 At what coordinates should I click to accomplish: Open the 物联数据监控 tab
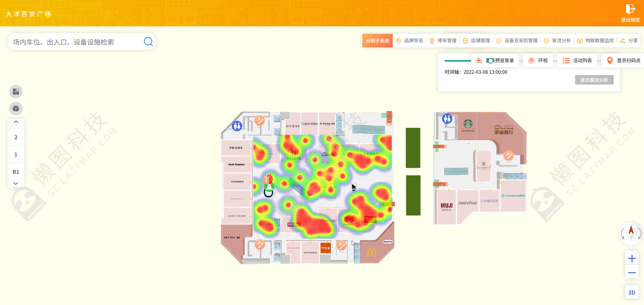[x=595, y=41]
